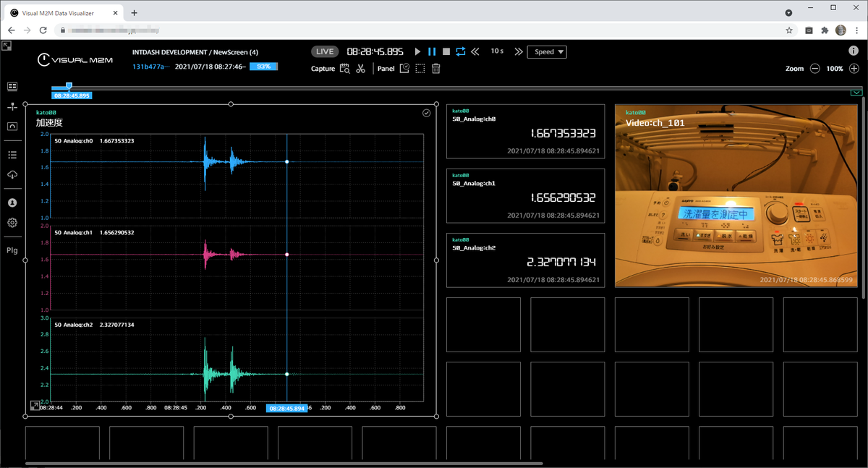Open a new browser tab

pos(134,12)
